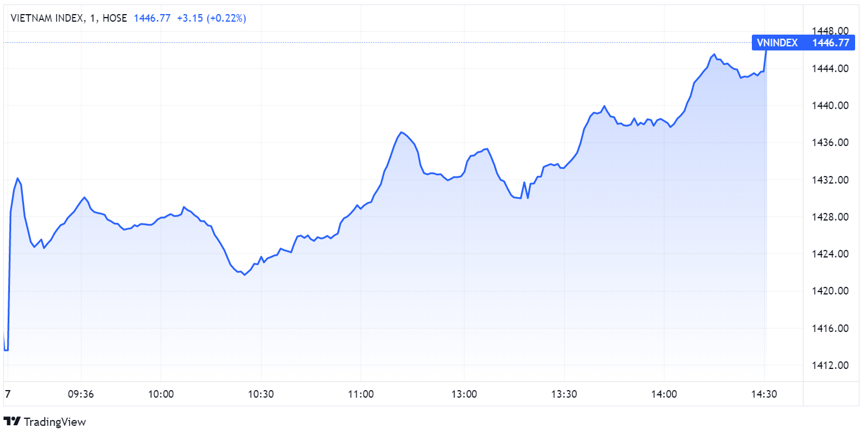868x437 pixels.
Task: Click the 11:00 time axis label
Action: [361, 394]
